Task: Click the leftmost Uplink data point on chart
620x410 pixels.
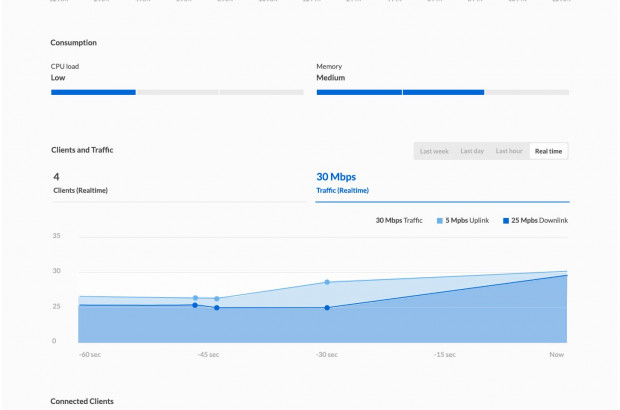Action: (x=195, y=298)
